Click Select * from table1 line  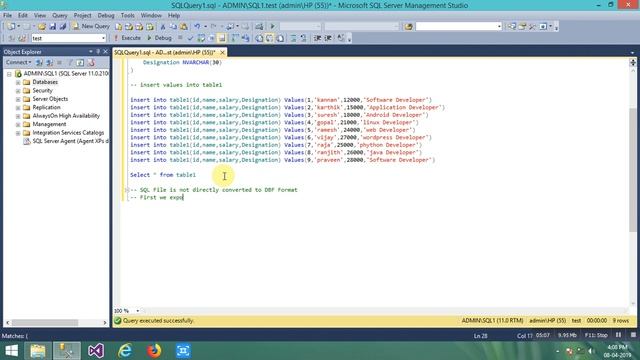coord(163,175)
